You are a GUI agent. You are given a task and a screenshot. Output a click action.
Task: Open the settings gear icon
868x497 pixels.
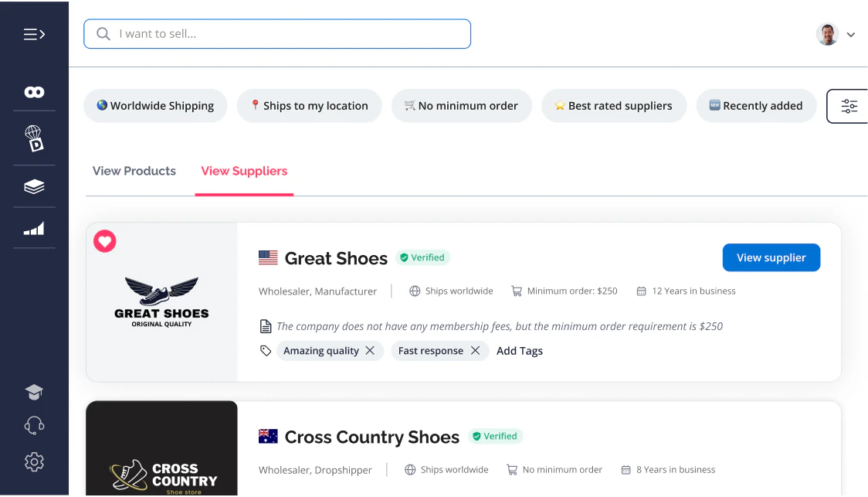(x=34, y=462)
